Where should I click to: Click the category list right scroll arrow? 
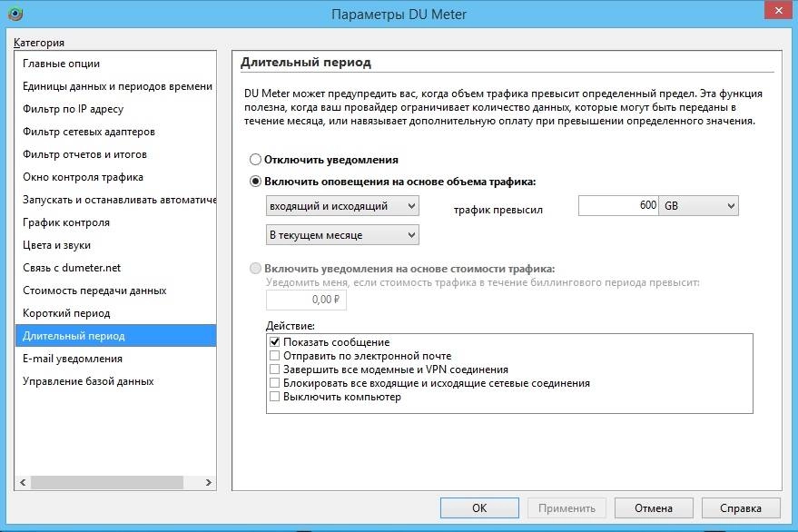tap(208, 482)
